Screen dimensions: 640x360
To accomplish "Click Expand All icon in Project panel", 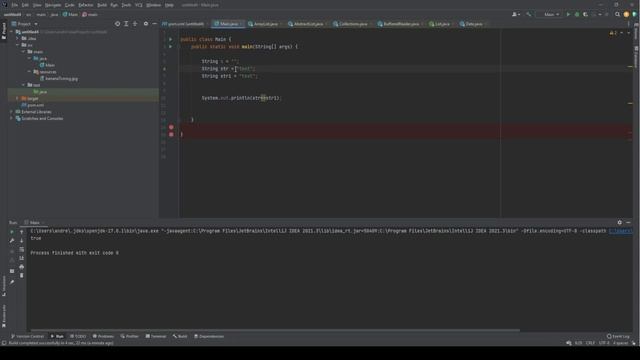I will click(126, 24).
